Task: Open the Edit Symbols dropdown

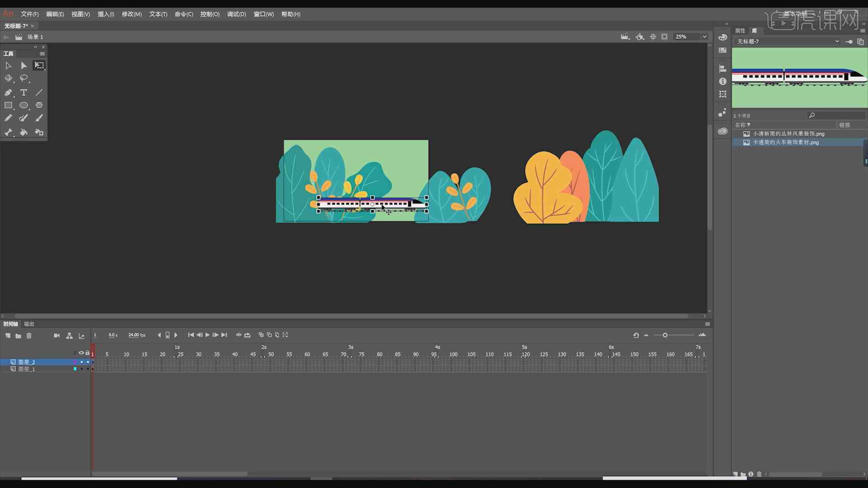Action: [640, 37]
